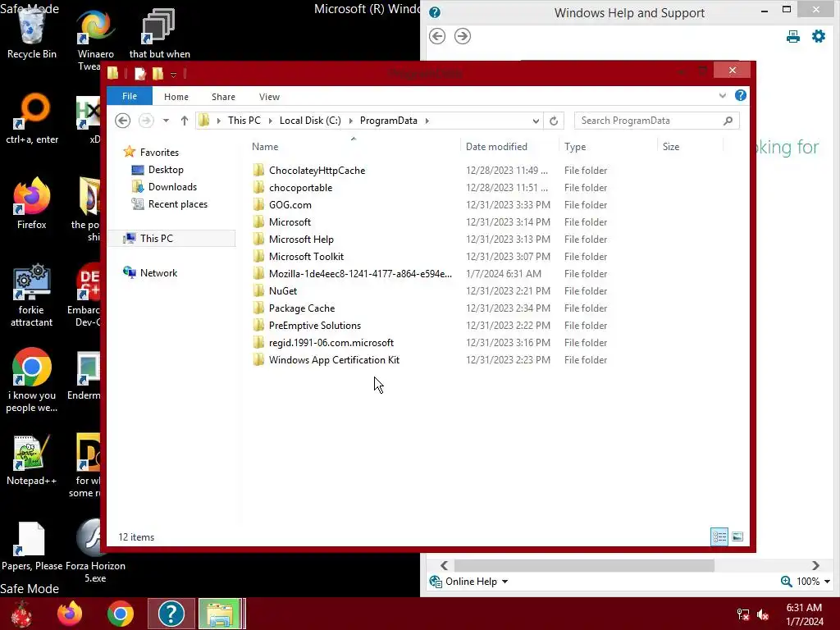Click the Help window horizontal scrollbar

584,566
